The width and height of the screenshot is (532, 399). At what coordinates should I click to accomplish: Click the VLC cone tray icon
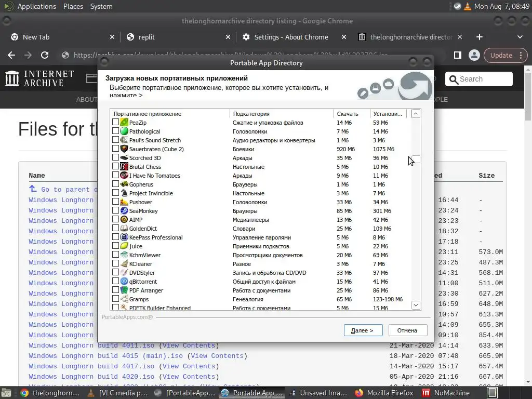pyautogui.click(x=467, y=6)
